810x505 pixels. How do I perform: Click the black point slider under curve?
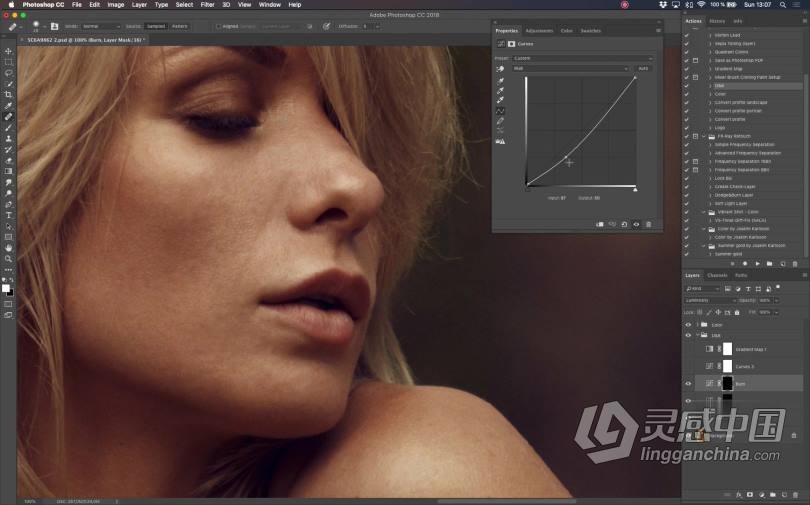(x=527, y=190)
